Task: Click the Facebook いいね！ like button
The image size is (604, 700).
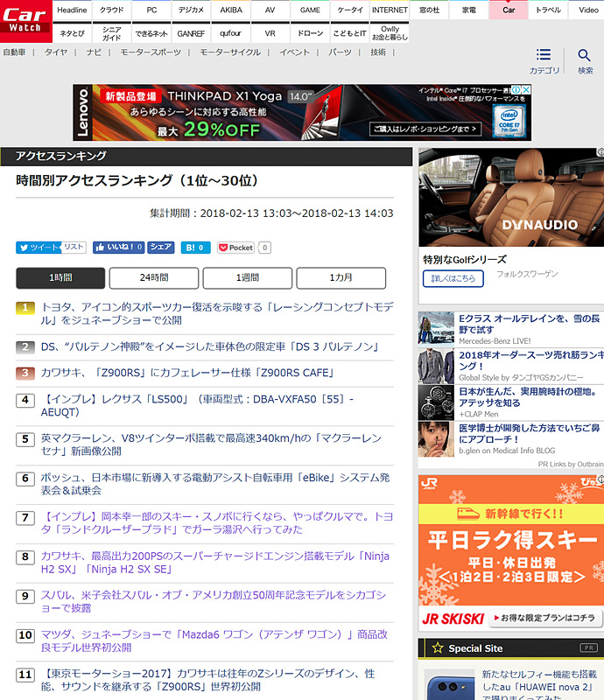Action: tap(118, 247)
